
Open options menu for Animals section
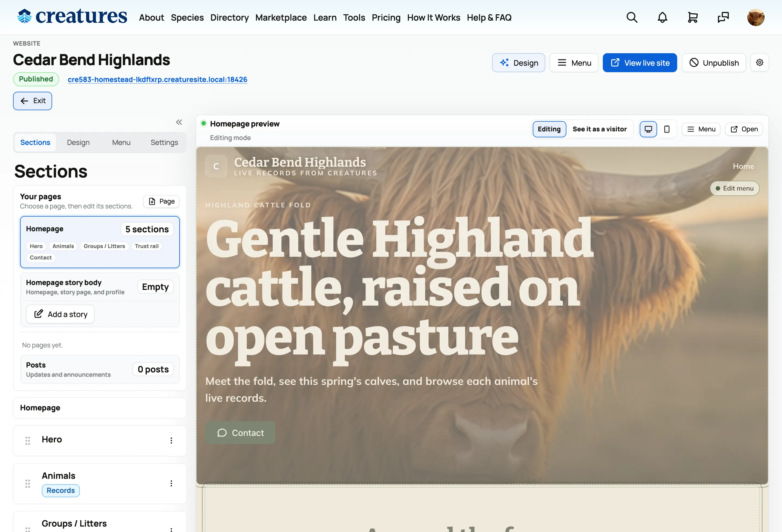pyautogui.click(x=171, y=483)
